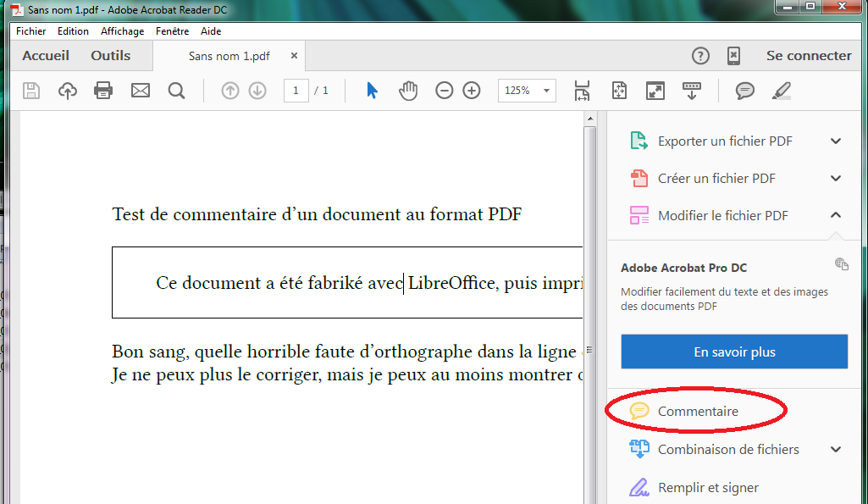
Task: Click fit width scrolling icon
Action: point(582,91)
